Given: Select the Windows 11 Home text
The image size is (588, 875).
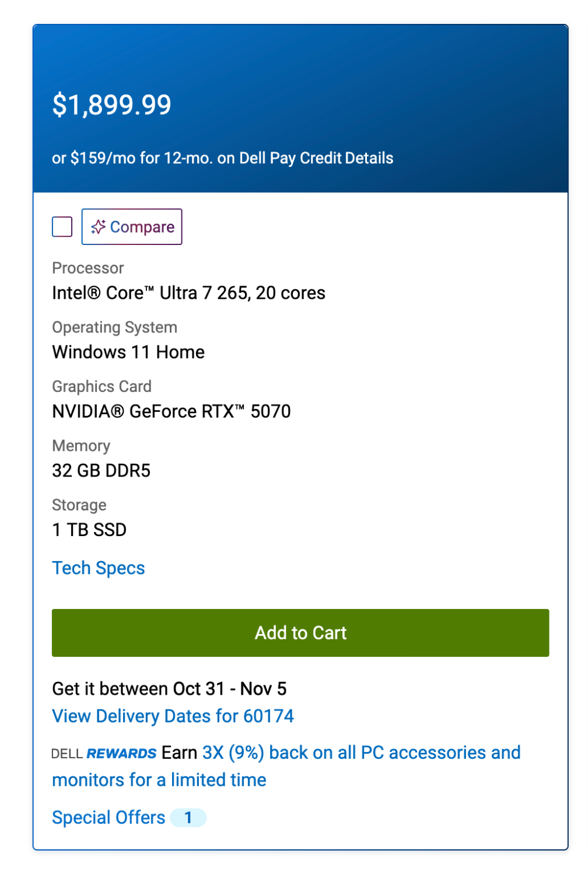Looking at the screenshot, I should coord(128,352).
